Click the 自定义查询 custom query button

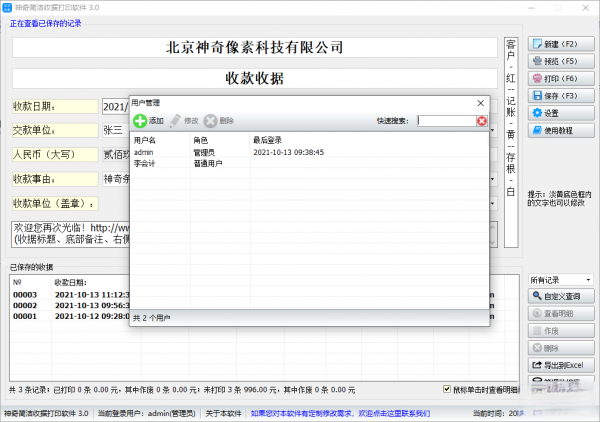pos(561,297)
